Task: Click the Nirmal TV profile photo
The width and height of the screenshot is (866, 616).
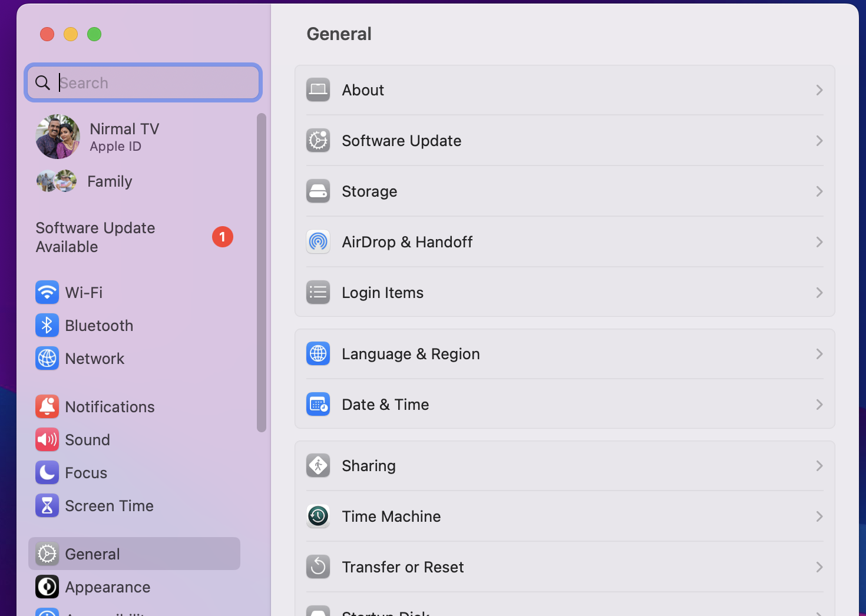Action: pos(58,137)
